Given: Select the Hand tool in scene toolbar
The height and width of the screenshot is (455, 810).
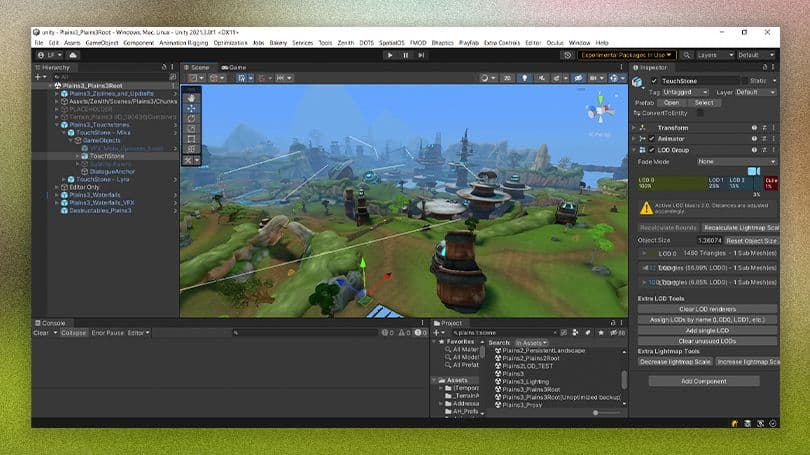Looking at the screenshot, I should pos(191,97).
